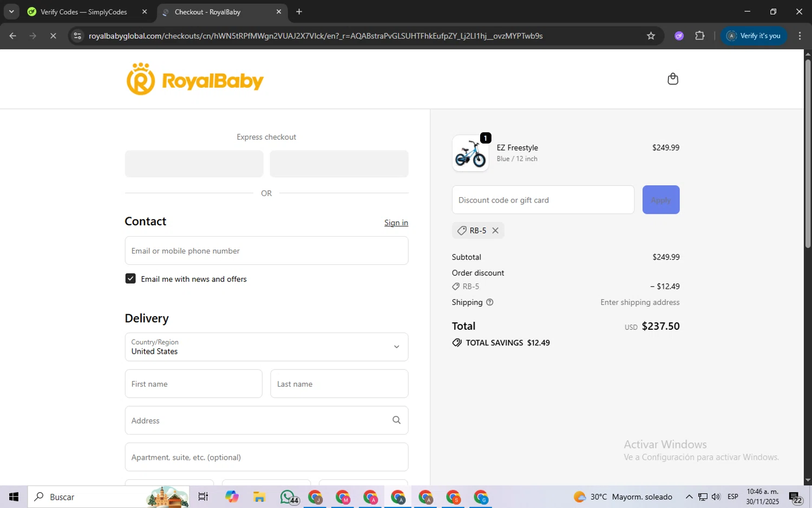Show hidden system tray icons

[689, 497]
